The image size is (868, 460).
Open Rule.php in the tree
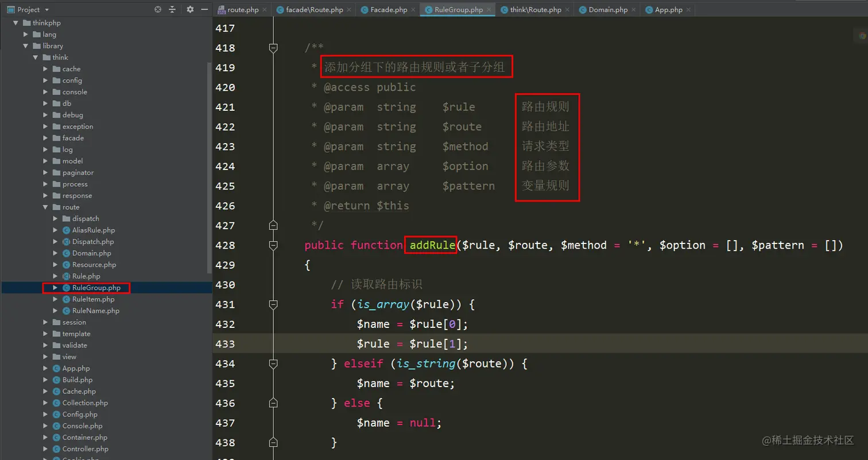click(86, 276)
